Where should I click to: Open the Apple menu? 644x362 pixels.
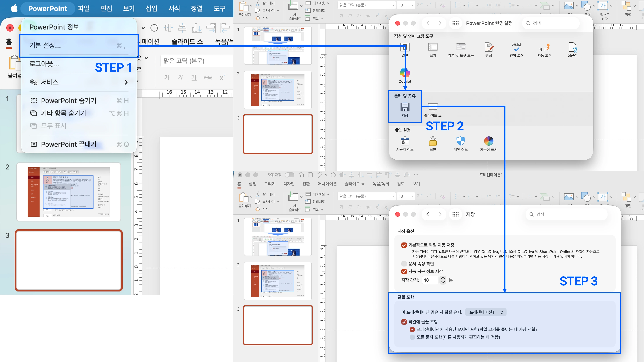pos(14,8)
